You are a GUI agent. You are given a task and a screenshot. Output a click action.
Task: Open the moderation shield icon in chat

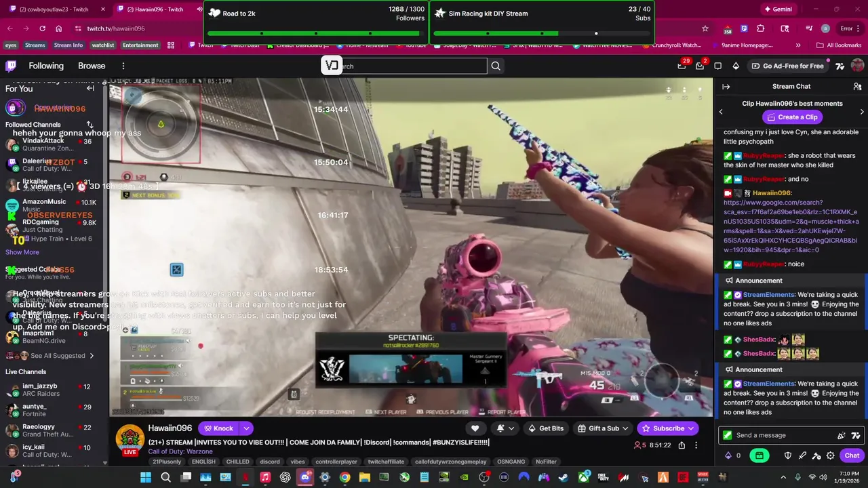click(788, 455)
